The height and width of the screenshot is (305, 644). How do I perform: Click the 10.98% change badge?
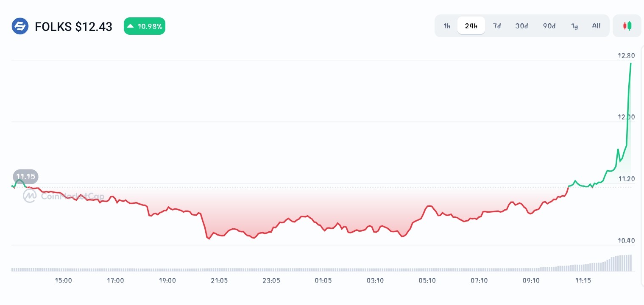[145, 26]
